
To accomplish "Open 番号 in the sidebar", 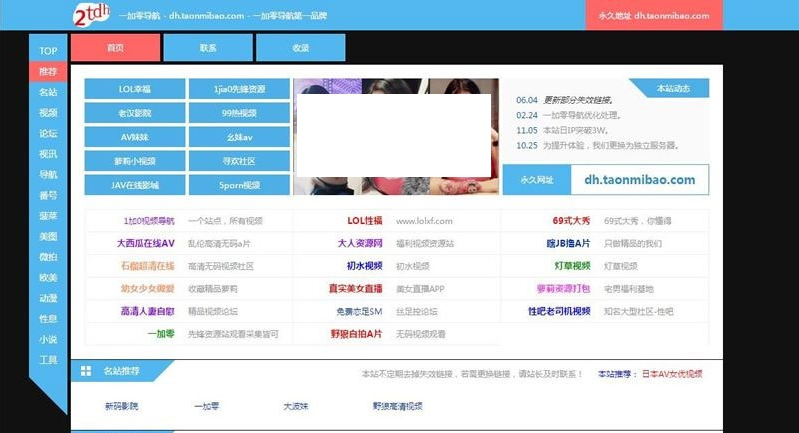I will click(x=48, y=195).
